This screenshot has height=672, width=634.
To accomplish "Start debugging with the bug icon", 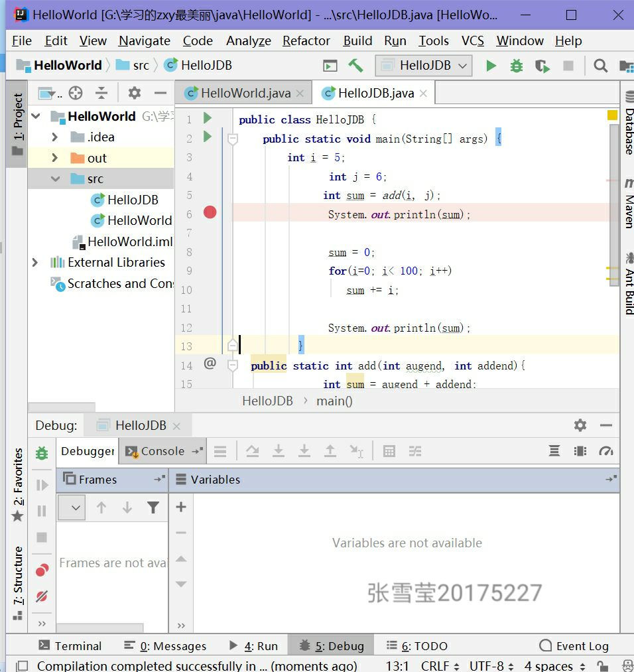I will (516, 66).
